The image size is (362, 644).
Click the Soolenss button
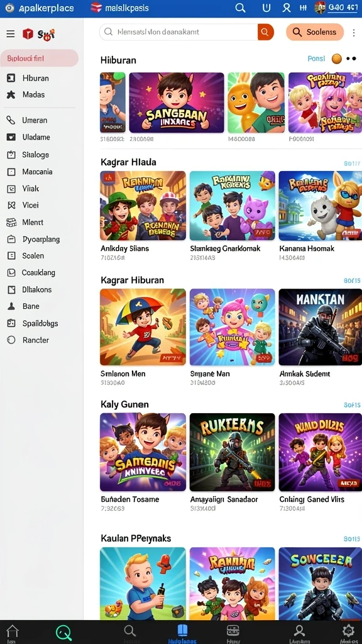(315, 32)
